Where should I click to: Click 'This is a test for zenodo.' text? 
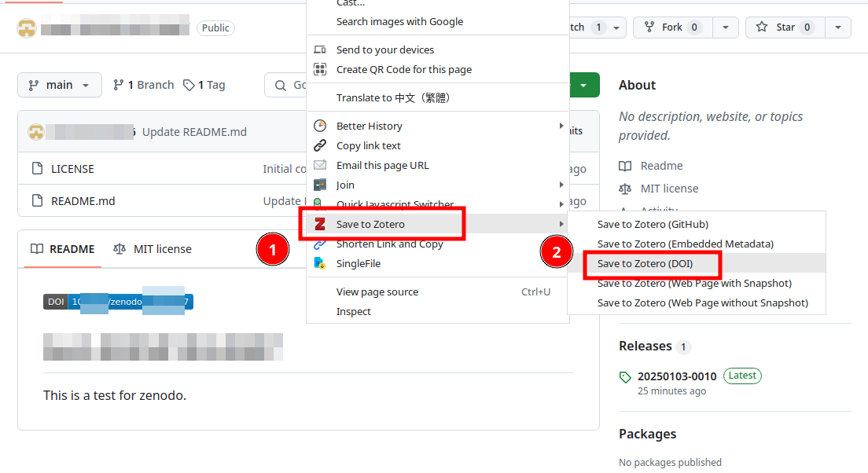pyautogui.click(x=115, y=395)
